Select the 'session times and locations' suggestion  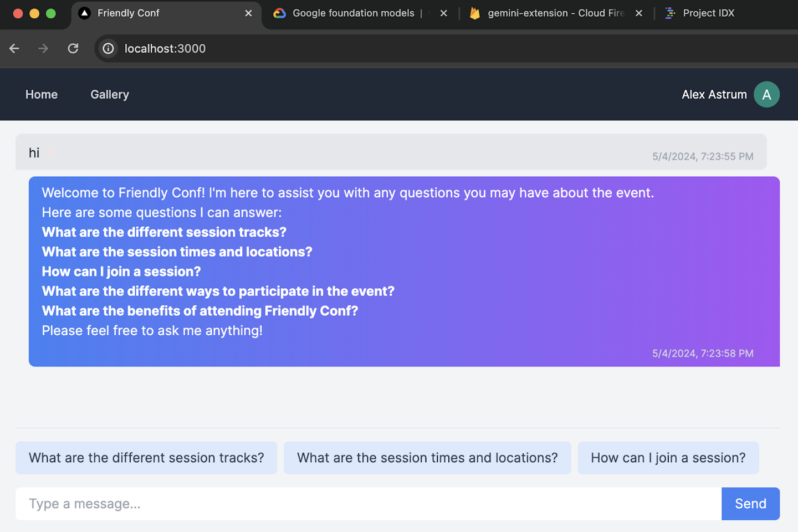point(427,458)
